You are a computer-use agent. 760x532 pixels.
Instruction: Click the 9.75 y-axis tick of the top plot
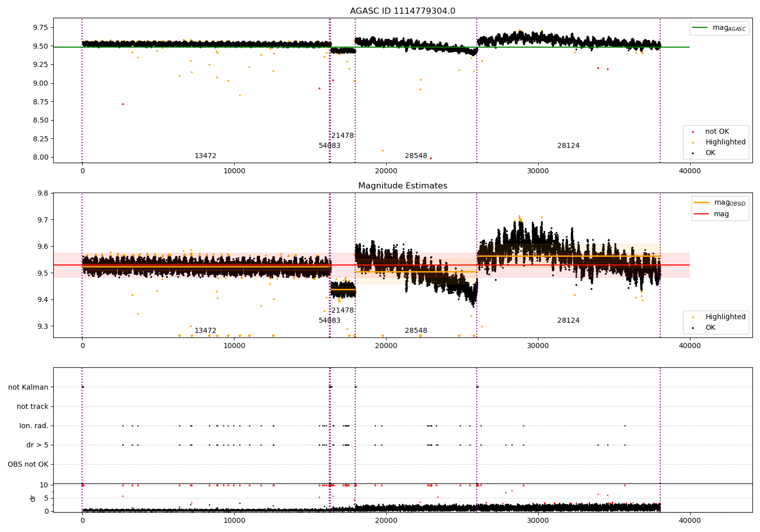40,27
